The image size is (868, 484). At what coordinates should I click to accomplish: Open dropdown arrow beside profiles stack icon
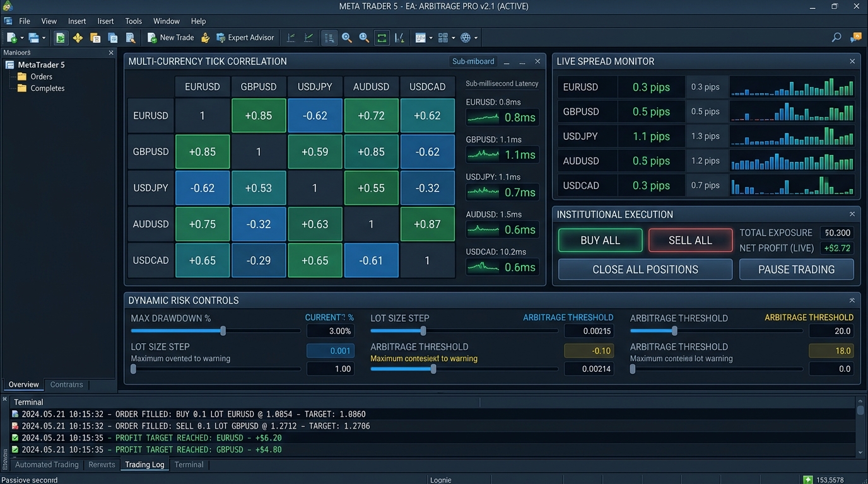tap(44, 38)
